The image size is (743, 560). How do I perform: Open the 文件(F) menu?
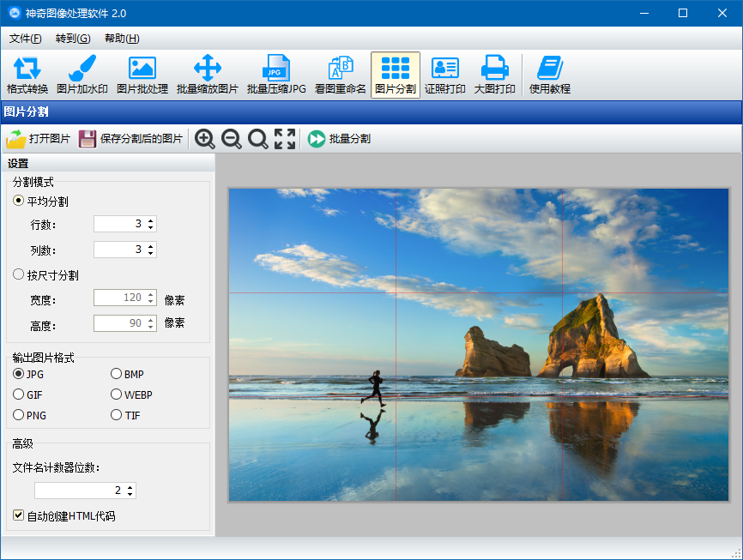click(x=26, y=39)
